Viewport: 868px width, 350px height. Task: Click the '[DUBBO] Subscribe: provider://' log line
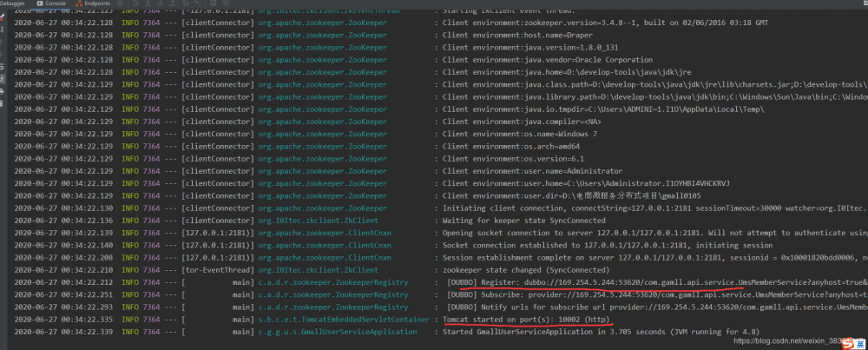coord(657,294)
